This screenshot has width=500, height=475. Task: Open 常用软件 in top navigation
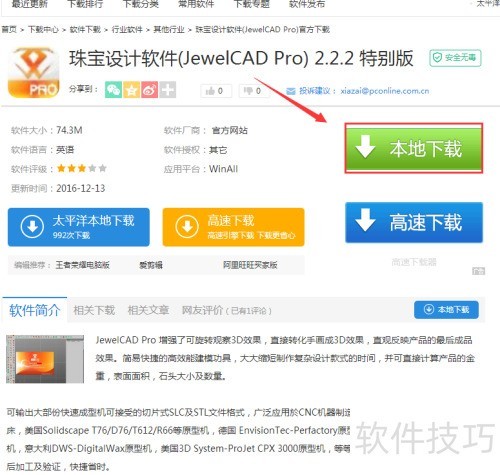pos(196,4)
